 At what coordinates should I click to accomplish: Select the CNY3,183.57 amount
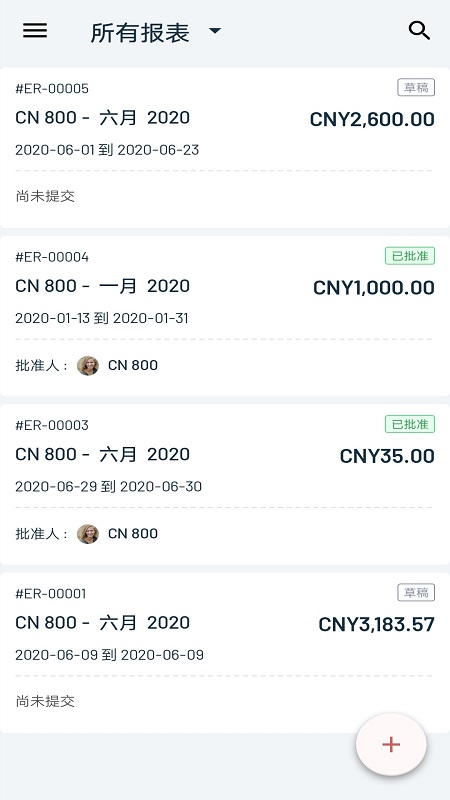(377, 625)
